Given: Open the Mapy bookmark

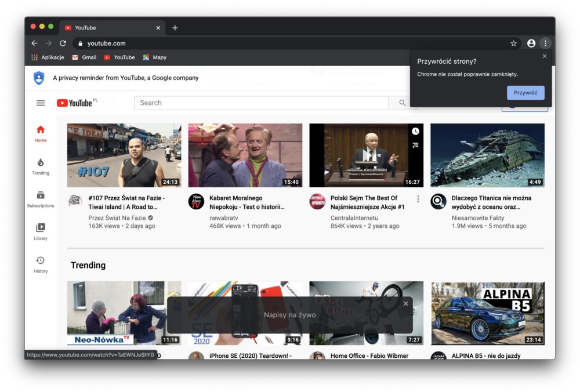Looking at the screenshot, I should [x=155, y=57].
